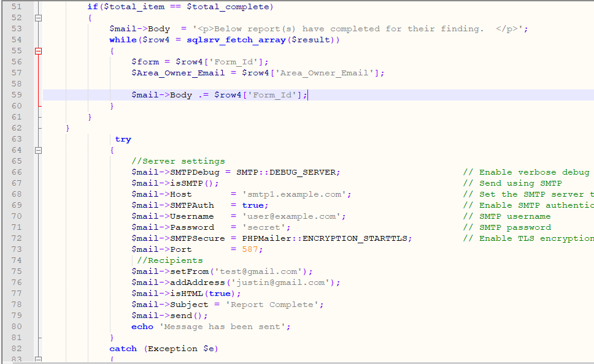
Task: Click line number 59 in the margin
Action: pyautogui.click(x=17, y=95)
